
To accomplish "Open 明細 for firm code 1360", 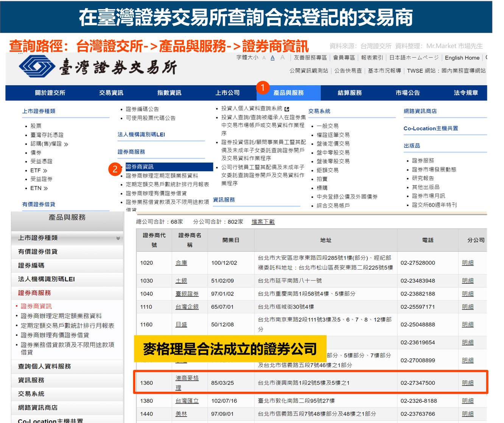I will click(468, 383).
